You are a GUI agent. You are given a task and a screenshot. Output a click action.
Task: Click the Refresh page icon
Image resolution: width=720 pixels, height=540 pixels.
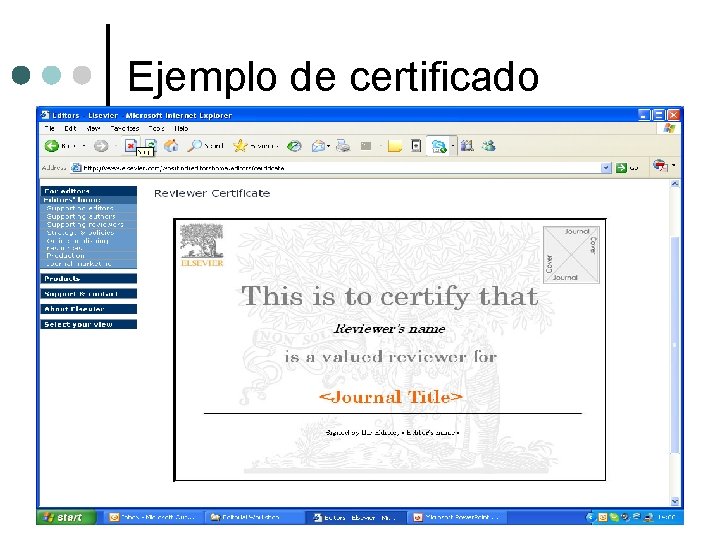click(x=151, y=145)
